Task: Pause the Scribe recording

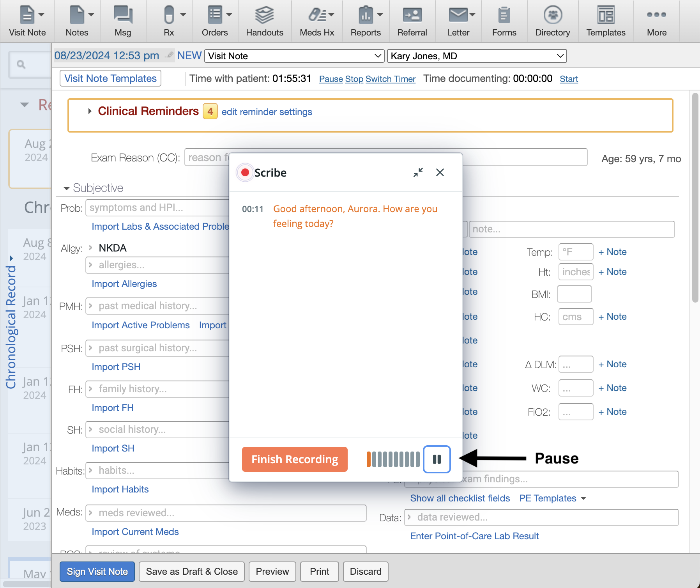Action: click(x=437, y=459)
